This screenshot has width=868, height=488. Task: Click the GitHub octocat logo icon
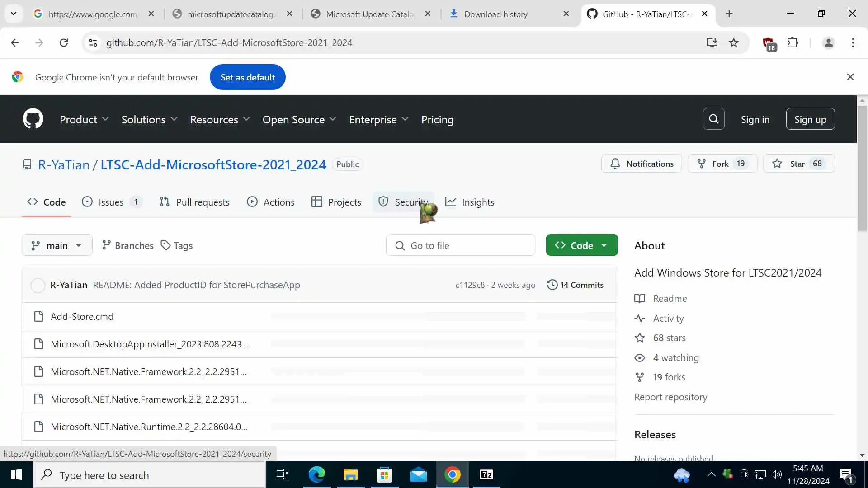point(33,119)
